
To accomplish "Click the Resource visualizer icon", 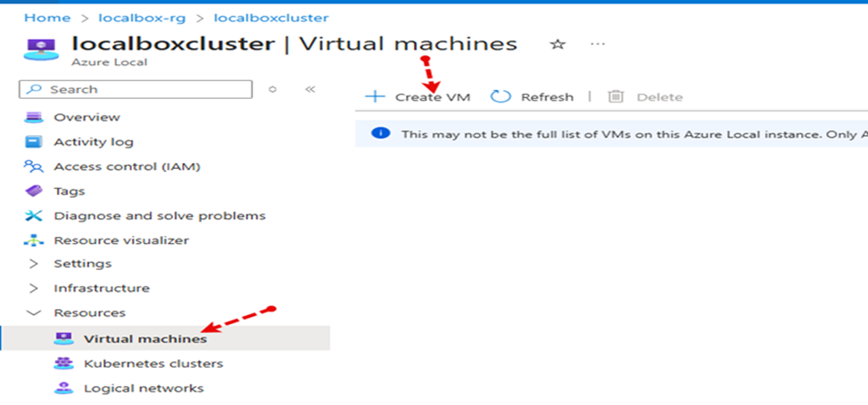I will [x=33, y=240].
